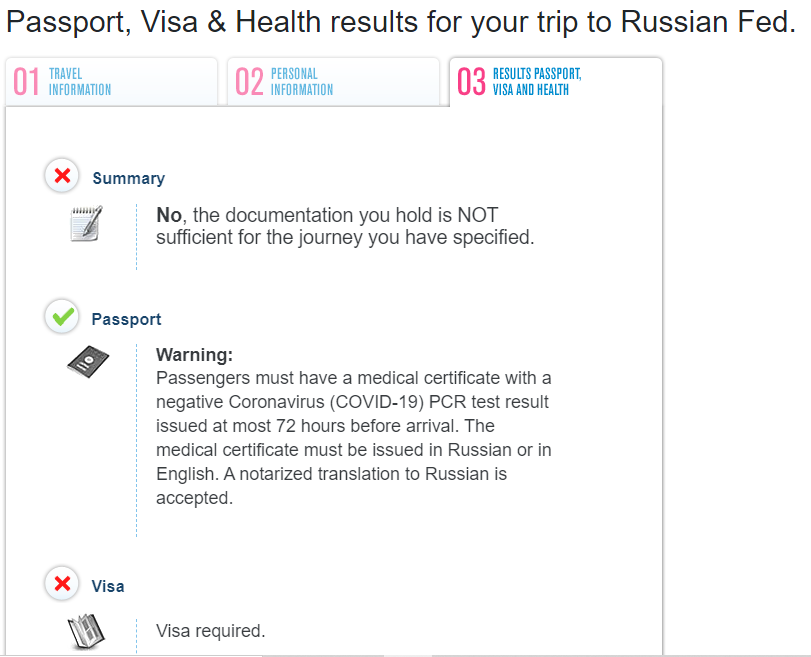Click the pink 02 step number
The image size is (811, 657).
[249, 82]
